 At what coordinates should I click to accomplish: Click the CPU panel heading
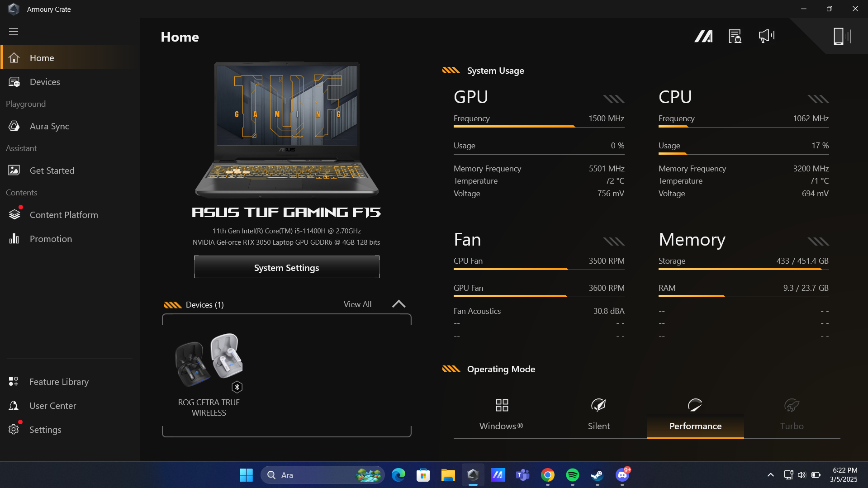(x=675, y=97)
